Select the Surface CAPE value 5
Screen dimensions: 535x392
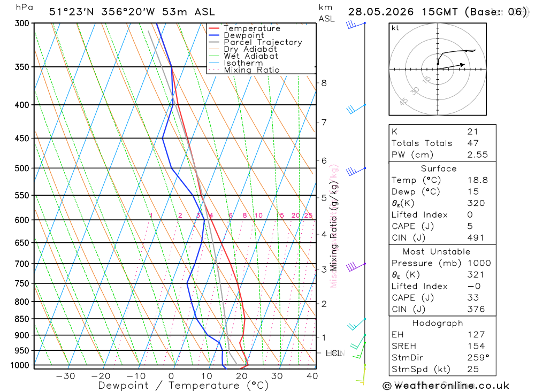pyautogui.click(x=470, y=226)
